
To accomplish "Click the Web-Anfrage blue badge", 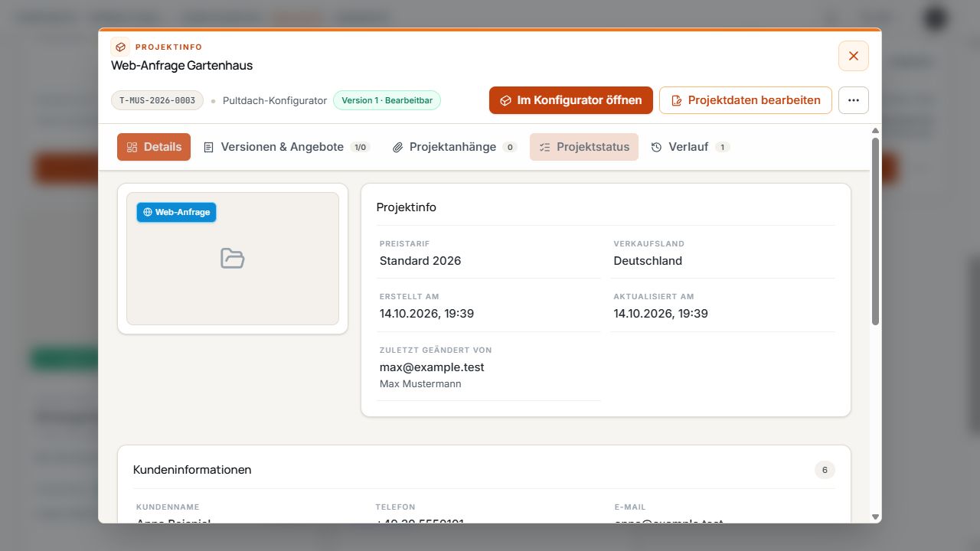I will [177, 212].
